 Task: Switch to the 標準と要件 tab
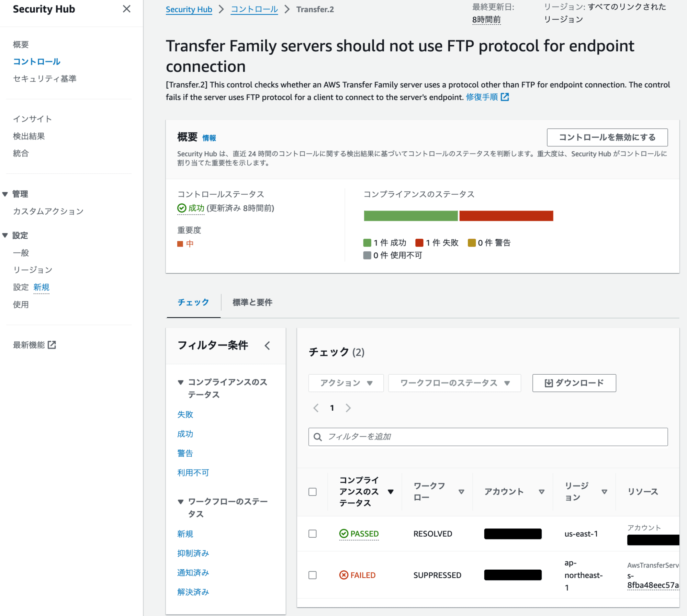[252, 302]
